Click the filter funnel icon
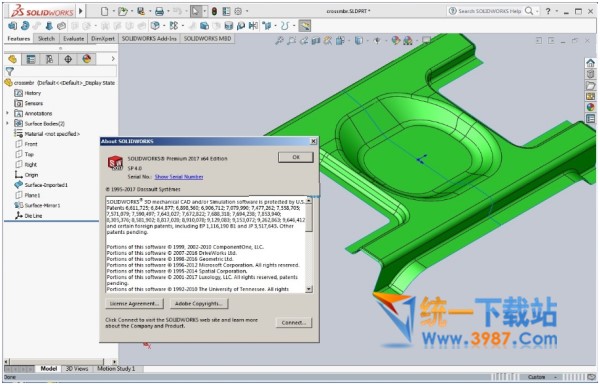Viewport: 600px width, 385px height. (10, 71)
